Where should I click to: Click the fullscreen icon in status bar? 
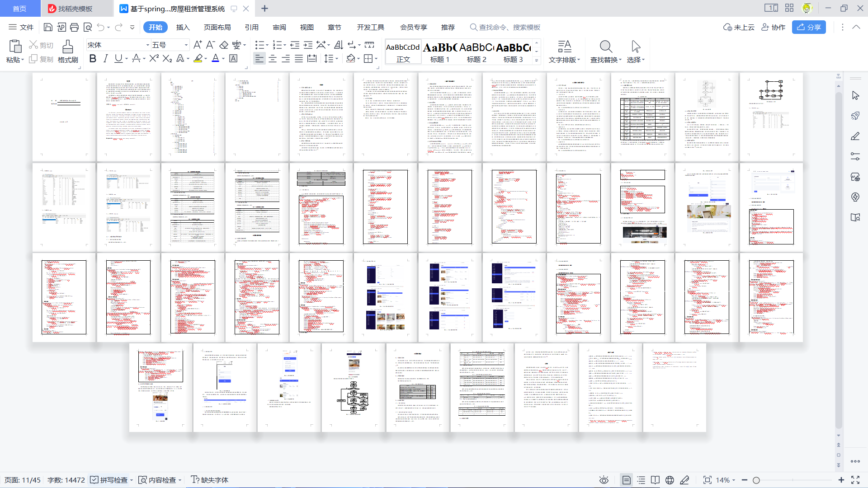(x=855, y=480)
